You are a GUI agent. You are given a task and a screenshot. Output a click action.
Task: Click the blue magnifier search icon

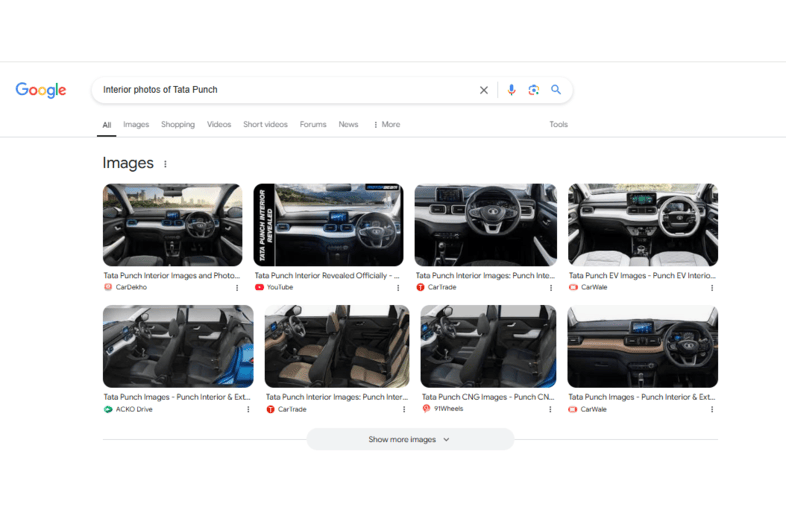[556, 90]
